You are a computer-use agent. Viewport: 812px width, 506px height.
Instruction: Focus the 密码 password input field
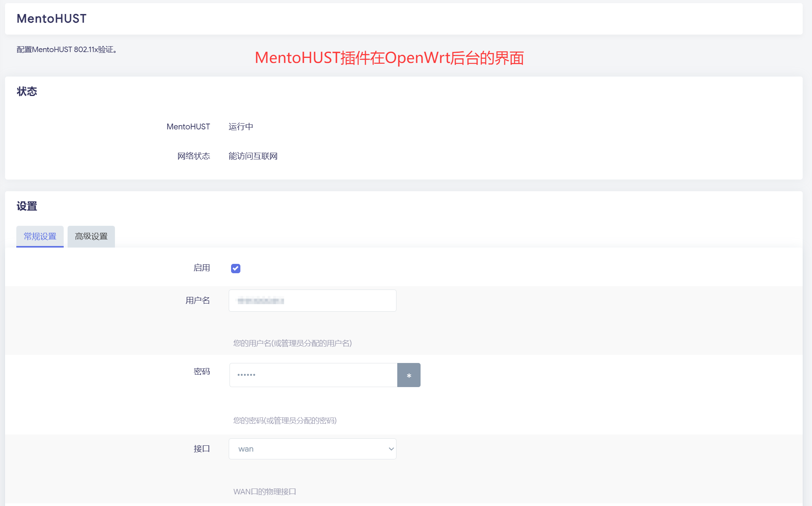coord(313,375)
